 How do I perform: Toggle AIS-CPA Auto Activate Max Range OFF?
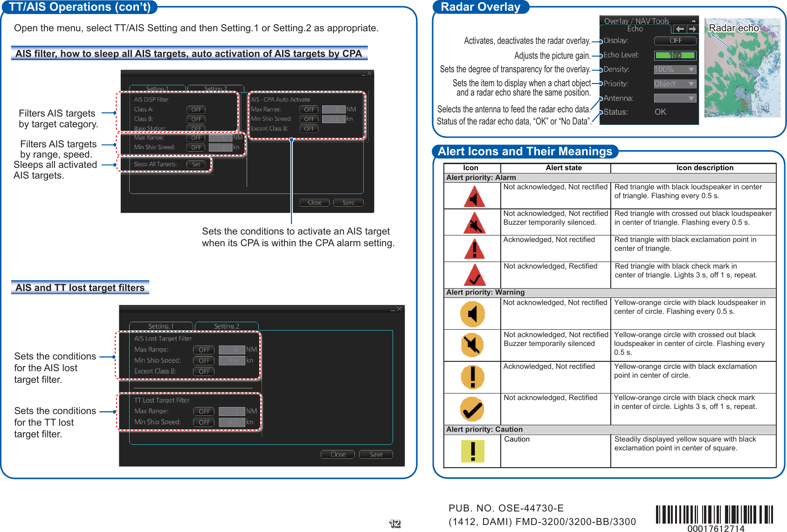point(309,110)
